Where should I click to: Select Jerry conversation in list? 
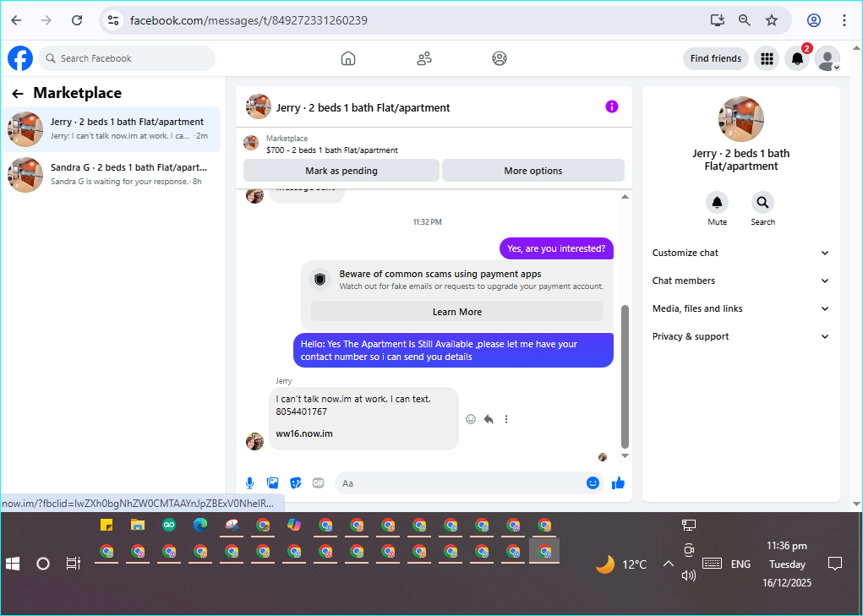(x=112, y=129)
